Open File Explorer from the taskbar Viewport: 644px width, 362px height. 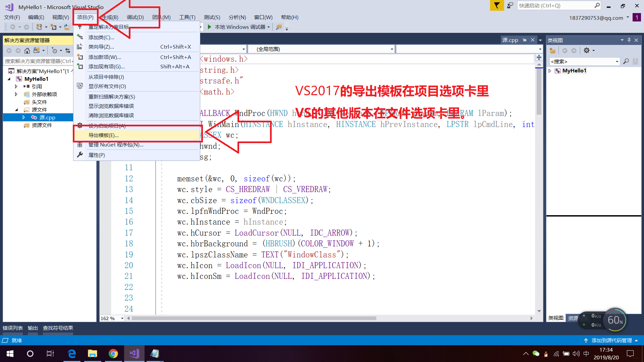point(93,354)
